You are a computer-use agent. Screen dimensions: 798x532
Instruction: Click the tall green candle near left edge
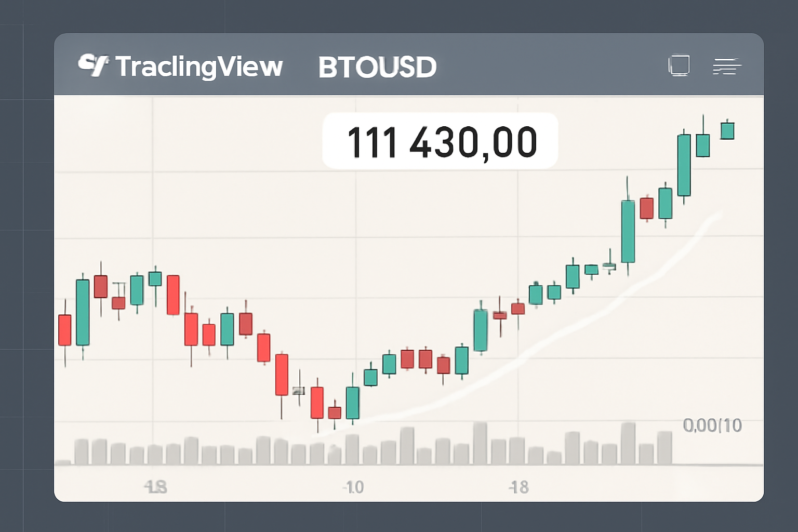click(x=83, y=312)
